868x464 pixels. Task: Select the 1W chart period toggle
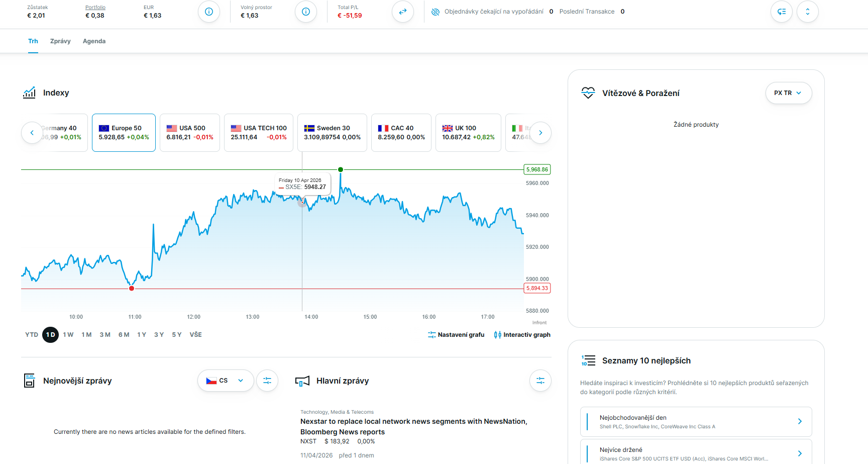(x=68, y=334)
